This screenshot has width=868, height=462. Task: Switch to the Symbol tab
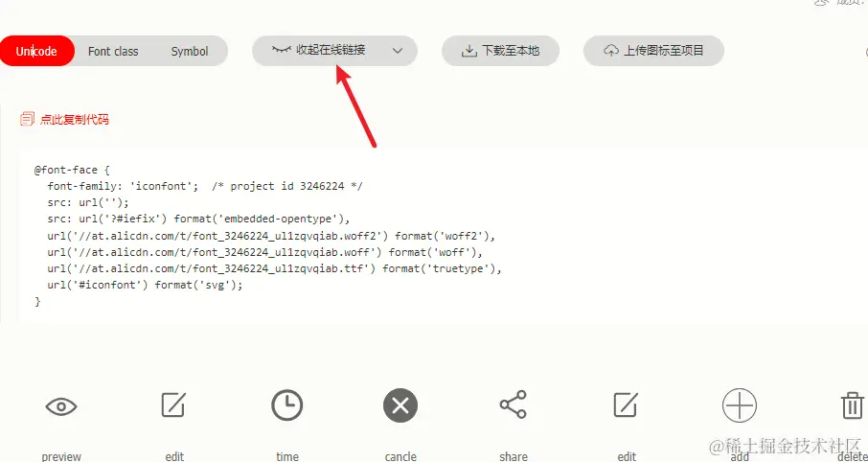pyautogui.click(x=190, y=51)
